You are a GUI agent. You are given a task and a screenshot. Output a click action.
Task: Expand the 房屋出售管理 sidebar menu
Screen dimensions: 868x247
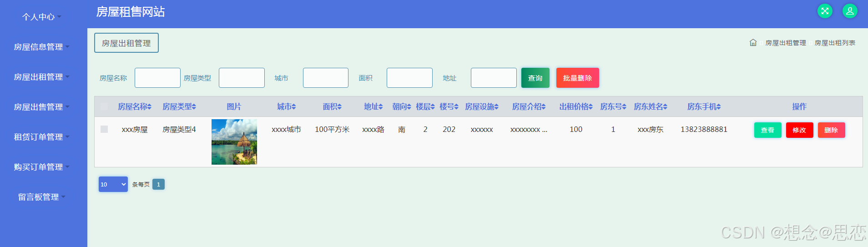click(41, 107)
